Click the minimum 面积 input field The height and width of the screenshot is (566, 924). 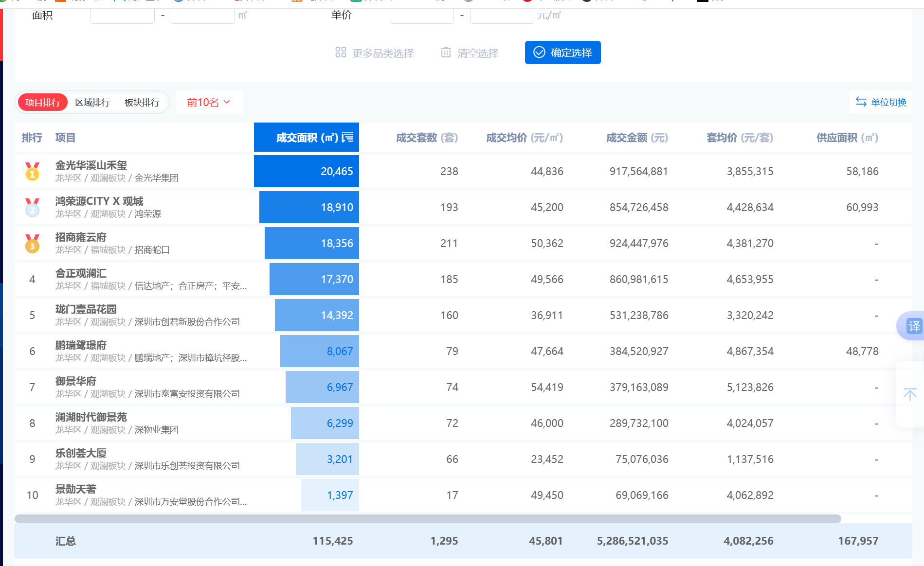[x=122, y=15]
